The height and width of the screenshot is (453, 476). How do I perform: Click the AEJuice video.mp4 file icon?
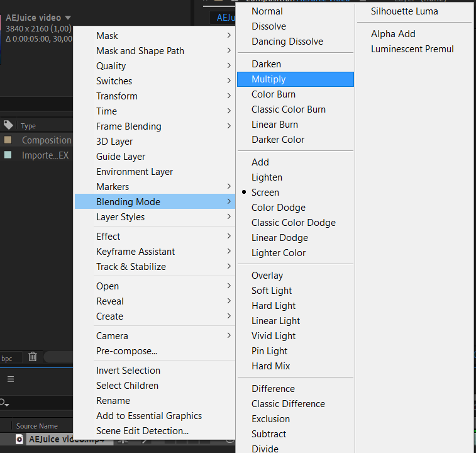[19, 439]
